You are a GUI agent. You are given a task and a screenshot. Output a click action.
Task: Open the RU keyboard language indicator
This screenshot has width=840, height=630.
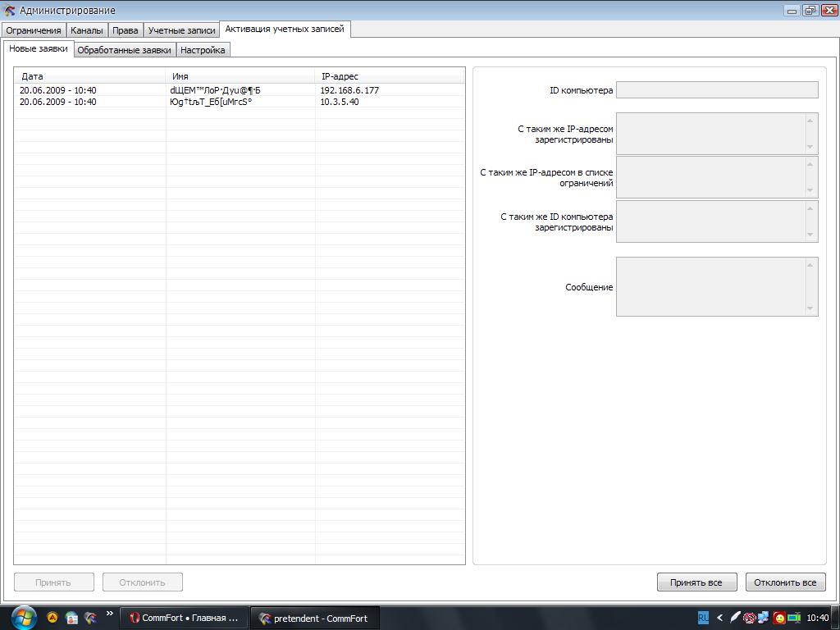coord(703,618)
